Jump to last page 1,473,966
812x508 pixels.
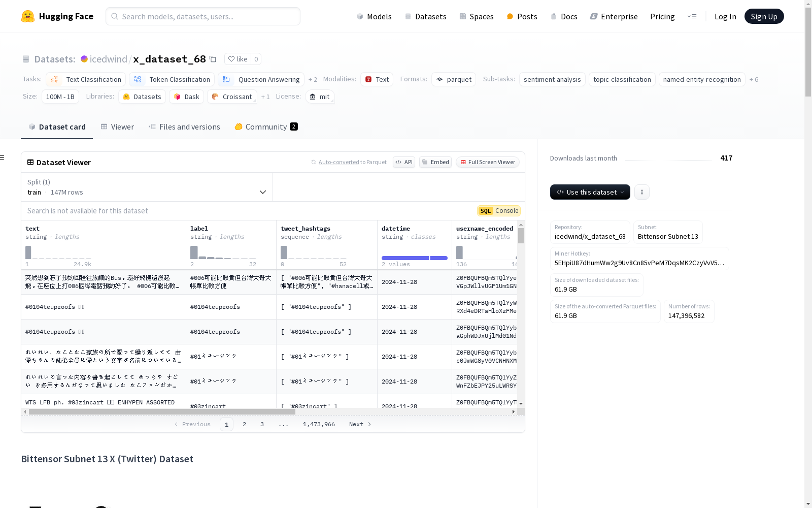[x=319, y=424]
